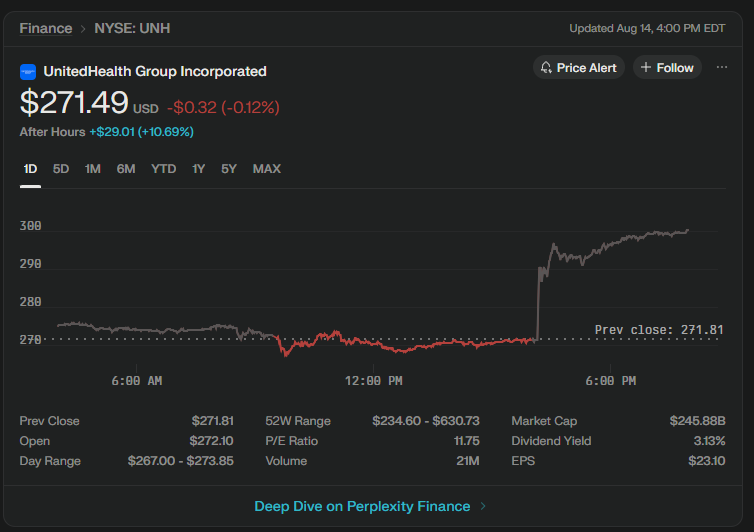Click the $271.49 stock price
The height and width of the screenshot is (532, 754).
(x=74, y=102)
